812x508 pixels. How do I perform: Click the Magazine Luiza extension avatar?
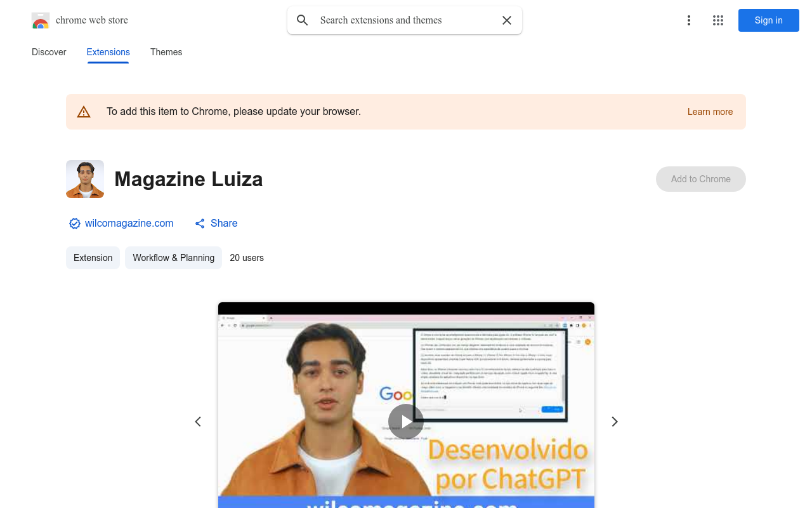pos(85,179)
